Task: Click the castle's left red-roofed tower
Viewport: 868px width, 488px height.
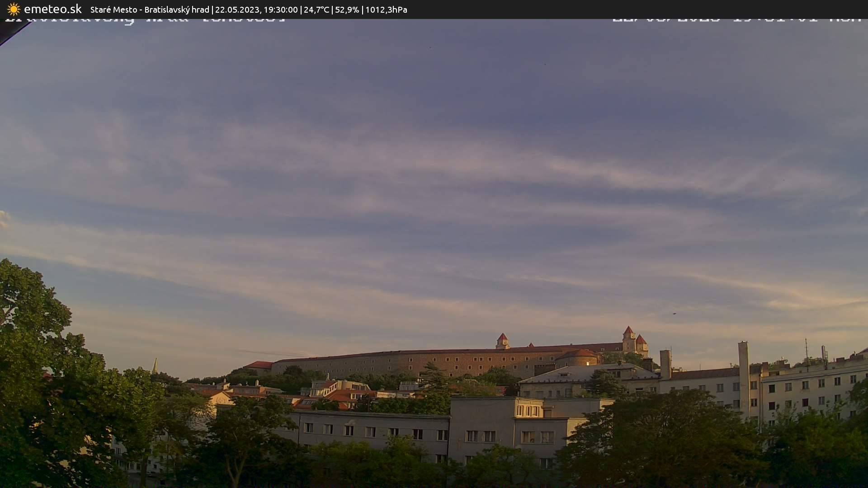Action: tap(502, 341)
